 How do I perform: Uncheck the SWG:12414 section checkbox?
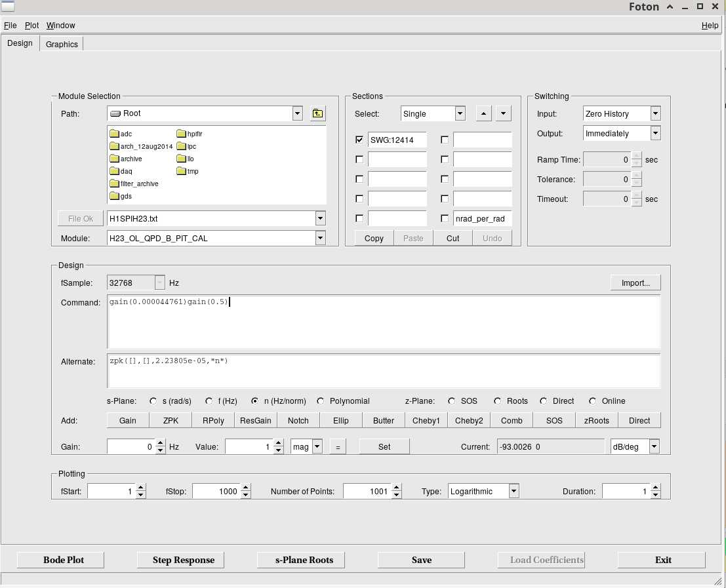[x=359, y=140]
